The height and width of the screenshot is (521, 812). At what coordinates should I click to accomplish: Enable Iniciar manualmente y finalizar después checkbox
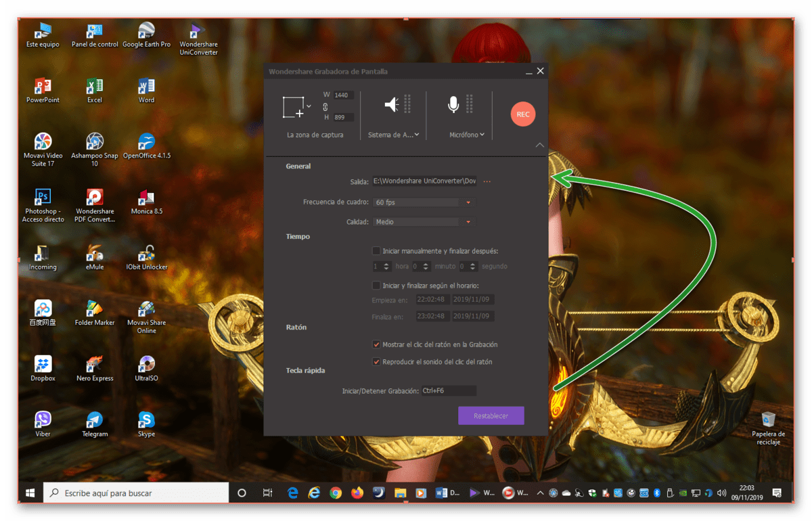[x=376, y=251]
